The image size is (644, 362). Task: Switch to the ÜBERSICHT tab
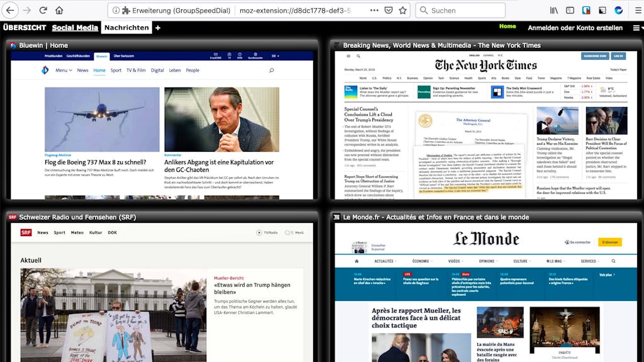[25, 28]
